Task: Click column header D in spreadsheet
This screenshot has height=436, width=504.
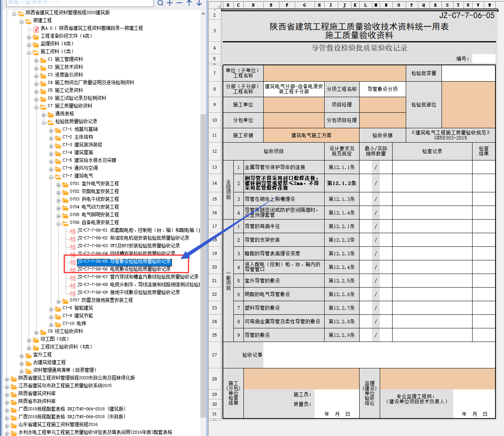Action: (x=253, y=5)
